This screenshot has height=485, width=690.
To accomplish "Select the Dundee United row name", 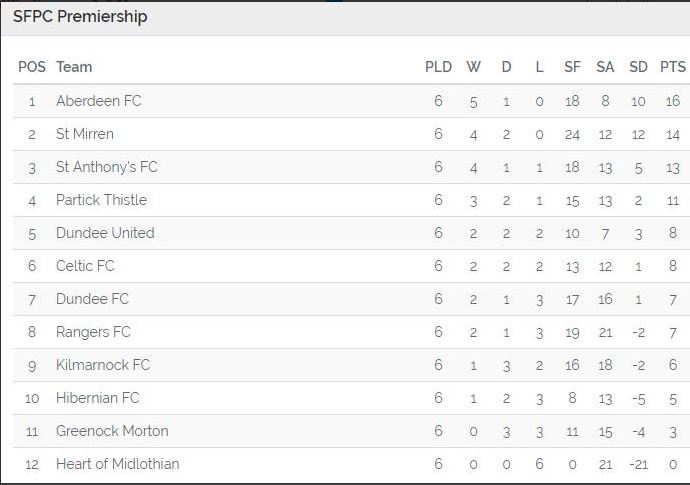I will [x=105, y=233].
